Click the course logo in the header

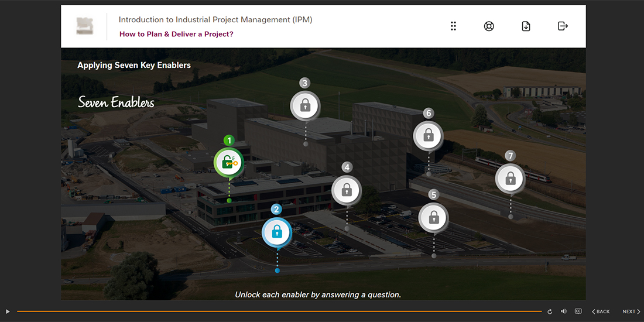click(x=85, y=26)
